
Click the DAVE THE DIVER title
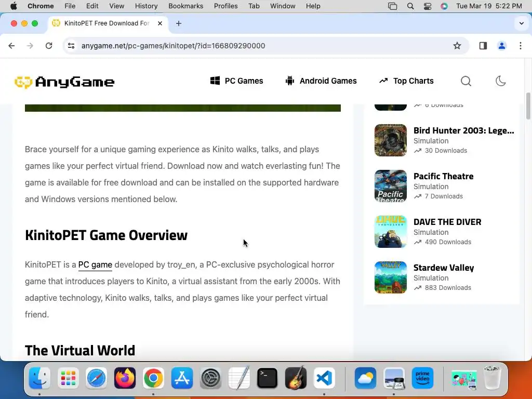tap(447, 222)
